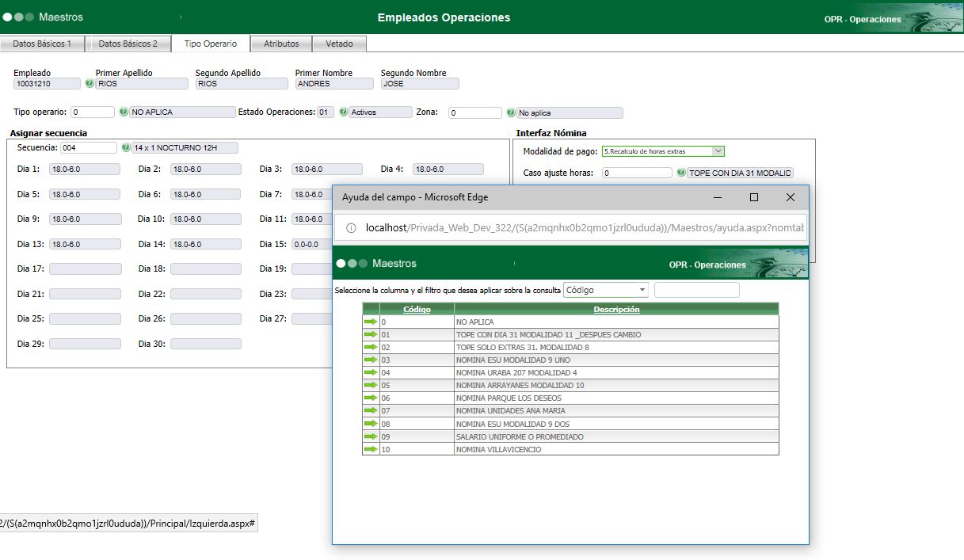Click the Secuencia input field
Image resolution: width=964 pixels, height=560 pixels.
(89, 147)
